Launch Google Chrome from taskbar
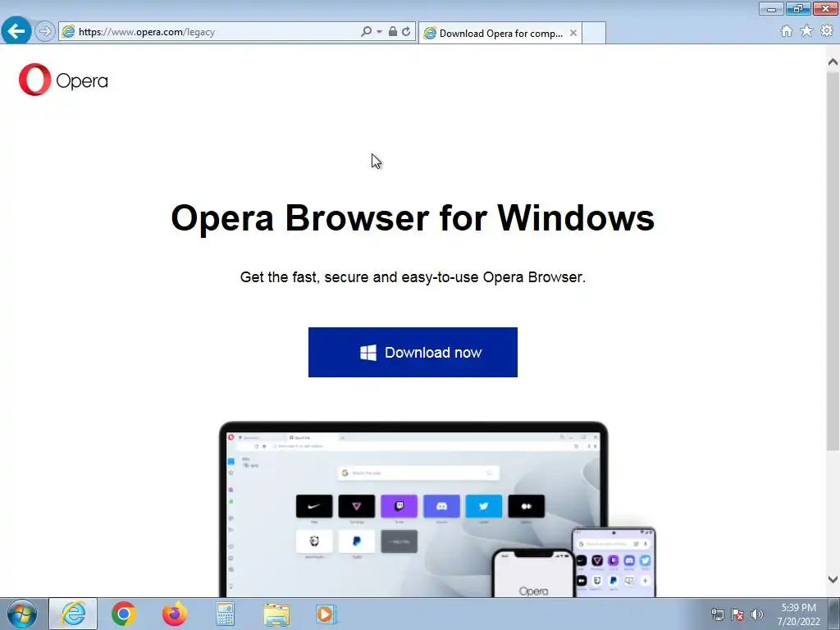 [123, 614]
